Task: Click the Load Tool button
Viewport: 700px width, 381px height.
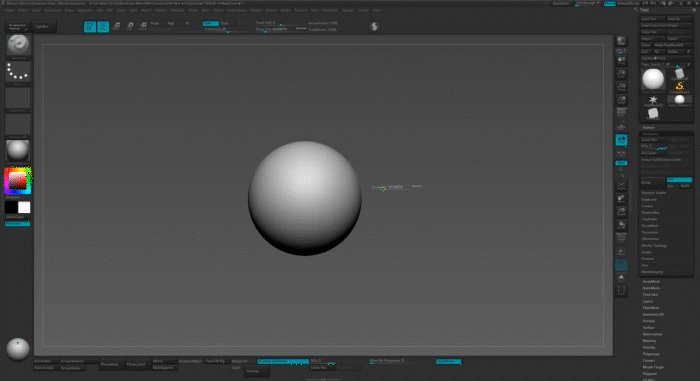Action: tap(652, 19)
